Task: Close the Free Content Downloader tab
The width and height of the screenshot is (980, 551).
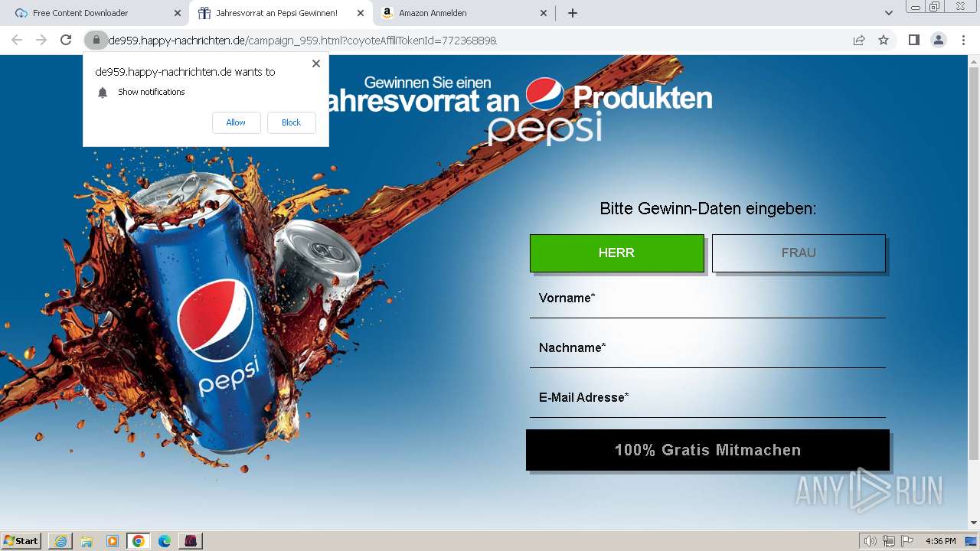Action: (178, 13)
